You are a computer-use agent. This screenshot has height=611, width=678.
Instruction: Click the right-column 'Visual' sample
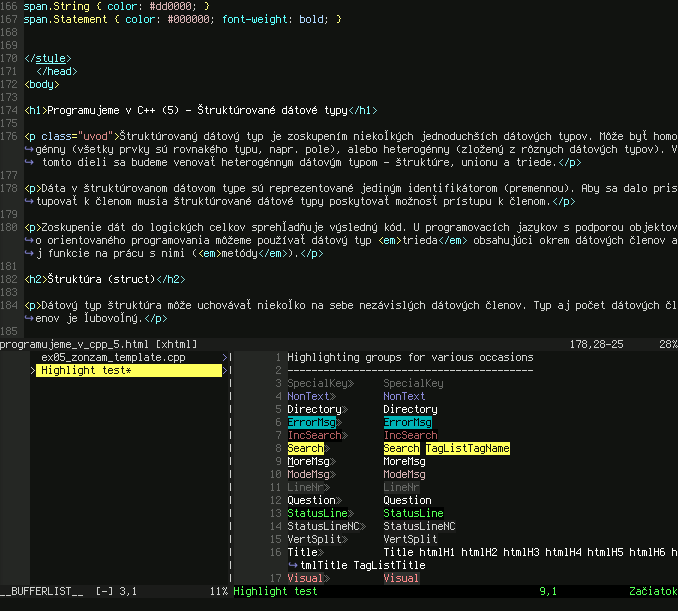(x=401, y=578)
